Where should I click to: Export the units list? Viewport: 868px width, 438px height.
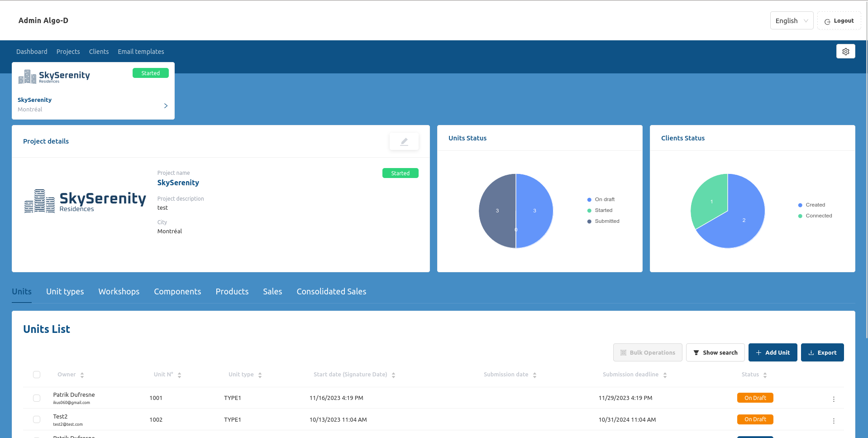(822, 352)
